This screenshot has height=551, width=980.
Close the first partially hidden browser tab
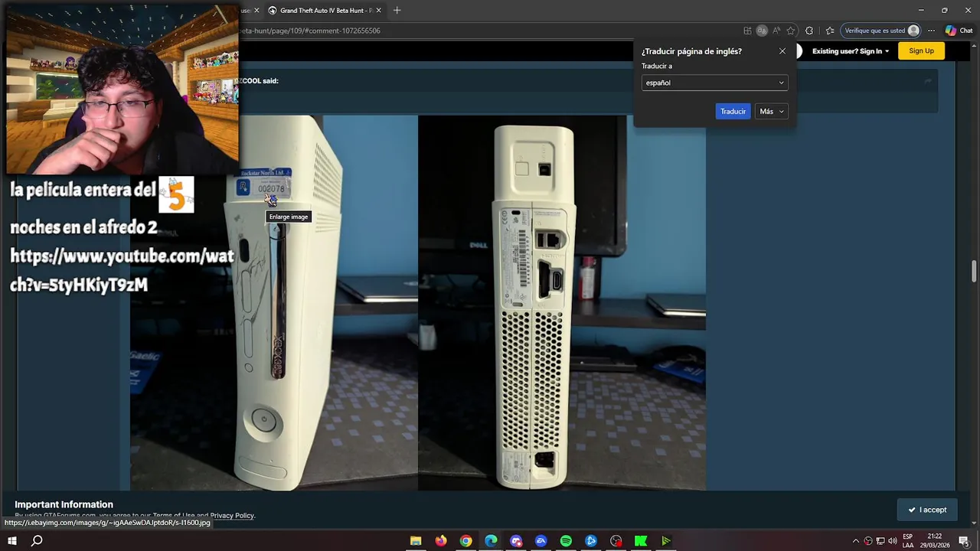[256, 11]
